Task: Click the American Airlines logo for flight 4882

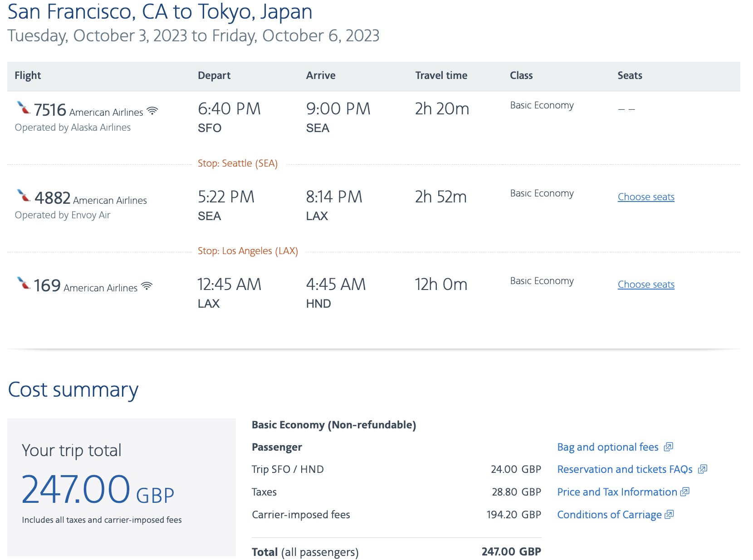Action: pyautogui.click(x=23, y=196)
